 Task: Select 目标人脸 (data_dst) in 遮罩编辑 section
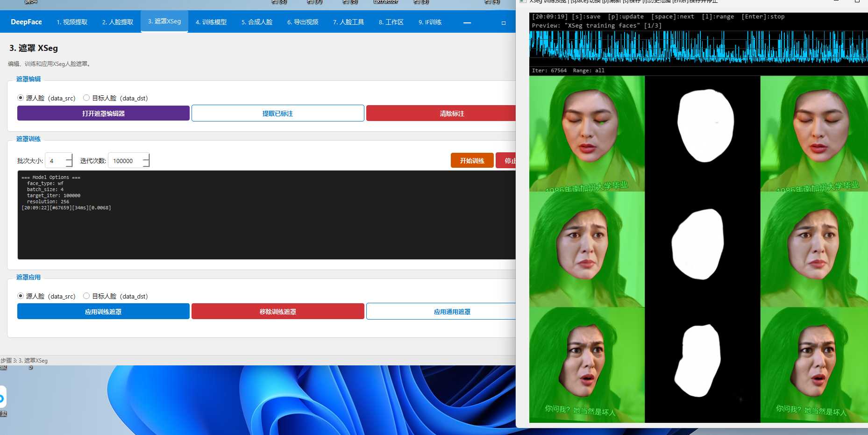click(115, 98)
